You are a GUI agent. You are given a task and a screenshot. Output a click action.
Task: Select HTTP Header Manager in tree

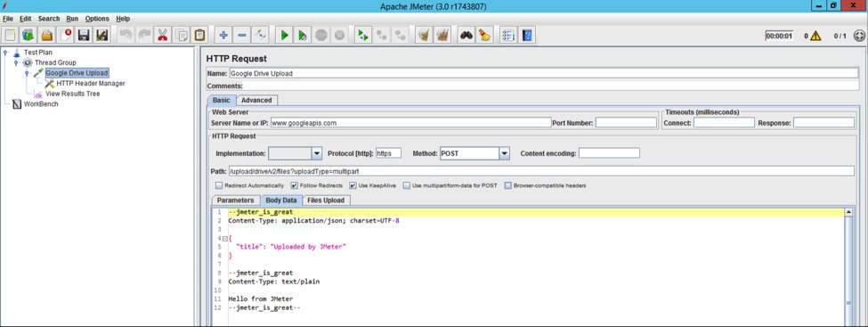coord(91,84)
